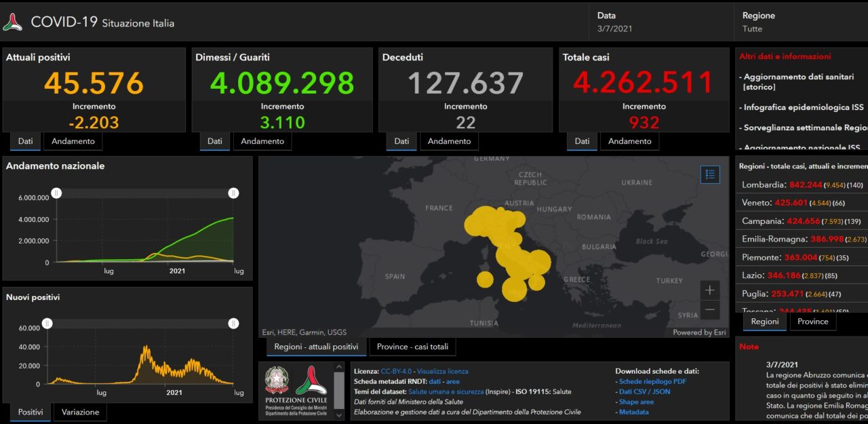The height and width of the screenshot is (424, 868).
Task: Click the CC-BY-4.0 license link
Action: pos(397,371)
